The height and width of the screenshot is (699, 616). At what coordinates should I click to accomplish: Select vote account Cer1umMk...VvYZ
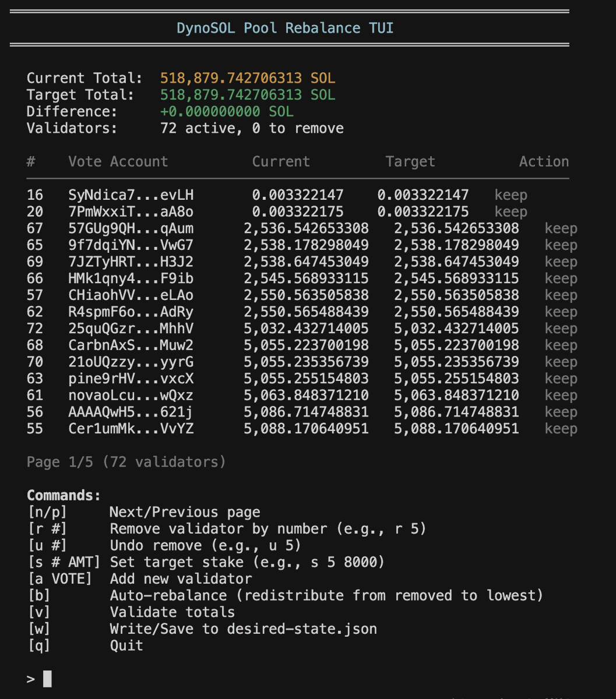[131, 429]
